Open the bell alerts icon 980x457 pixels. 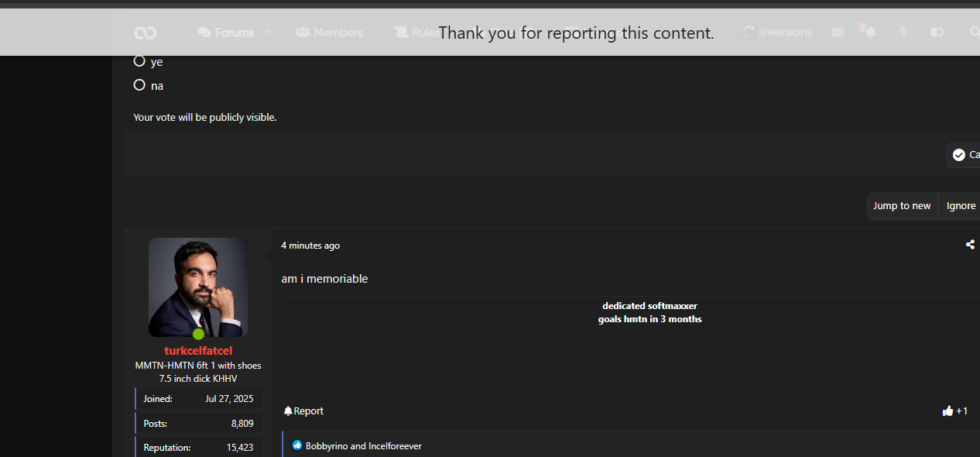click(x=870, y=33)
